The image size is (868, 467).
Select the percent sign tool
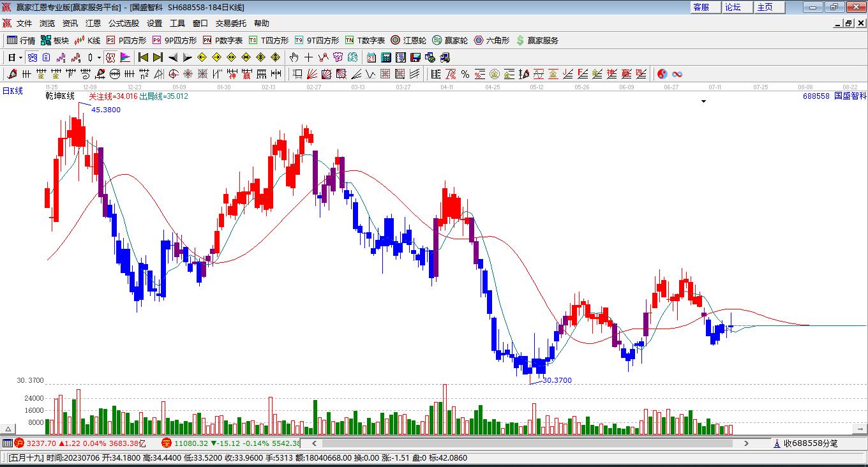(x=465, y=74)
